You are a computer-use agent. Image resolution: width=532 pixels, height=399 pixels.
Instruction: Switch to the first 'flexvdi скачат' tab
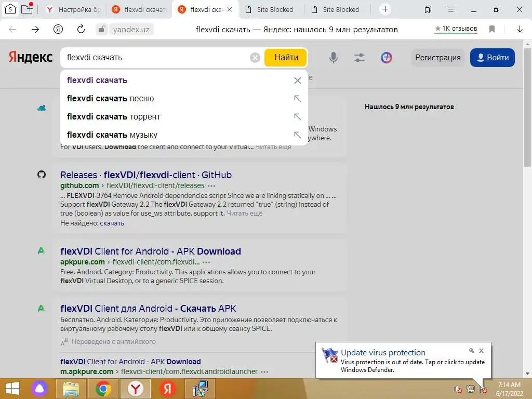point(139,9)
